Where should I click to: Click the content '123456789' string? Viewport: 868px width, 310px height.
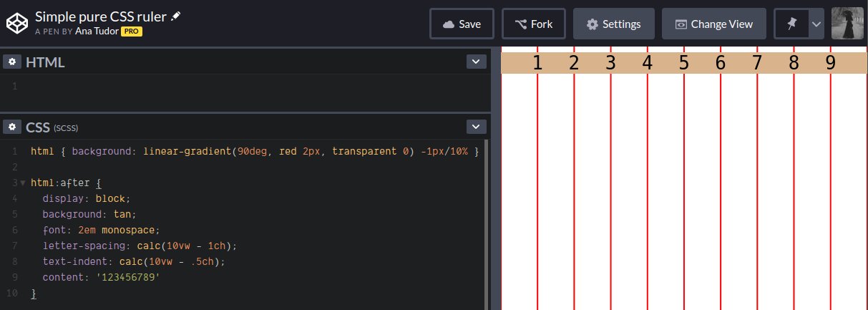coord(127,277)
